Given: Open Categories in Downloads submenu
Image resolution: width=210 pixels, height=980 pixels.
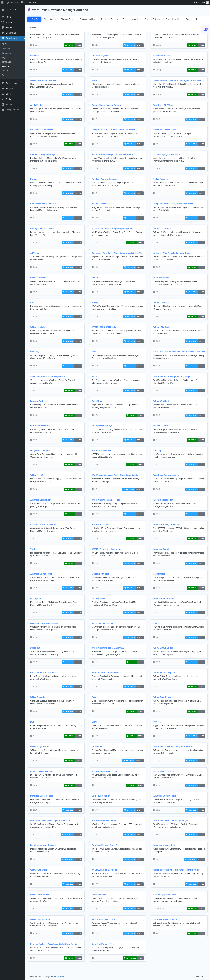Looking at the screenshot, I should point(7,53).
